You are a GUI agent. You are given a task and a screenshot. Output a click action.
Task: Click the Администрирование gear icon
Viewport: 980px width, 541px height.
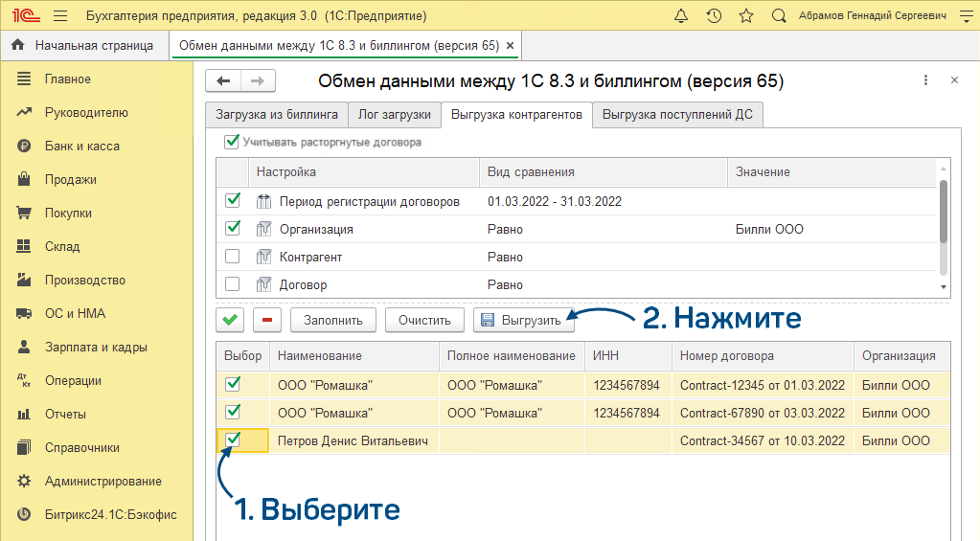pos(24,481)
